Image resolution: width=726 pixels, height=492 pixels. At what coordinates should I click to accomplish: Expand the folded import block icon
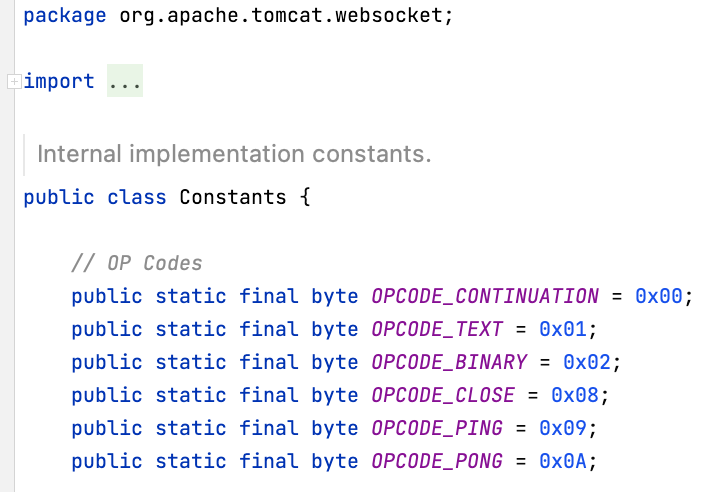point(13,81)
